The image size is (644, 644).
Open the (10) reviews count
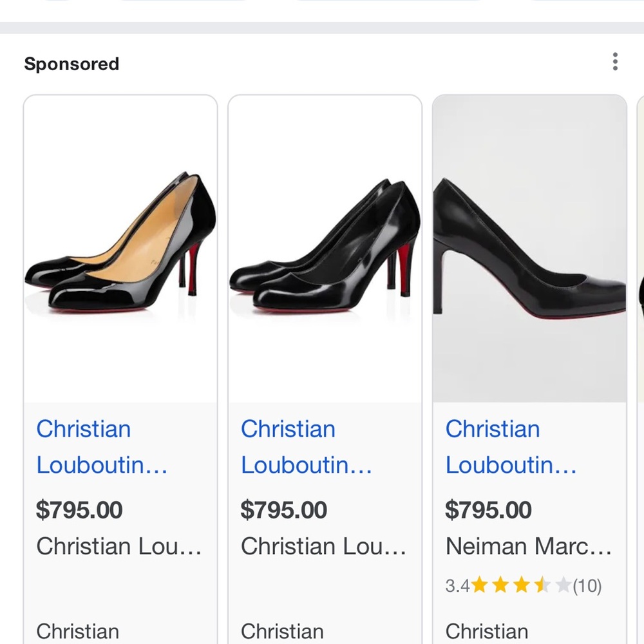point(587,586)
